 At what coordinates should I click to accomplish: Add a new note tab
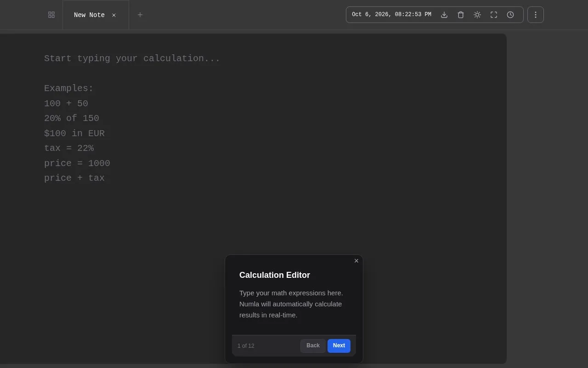(x=140, y=15)
